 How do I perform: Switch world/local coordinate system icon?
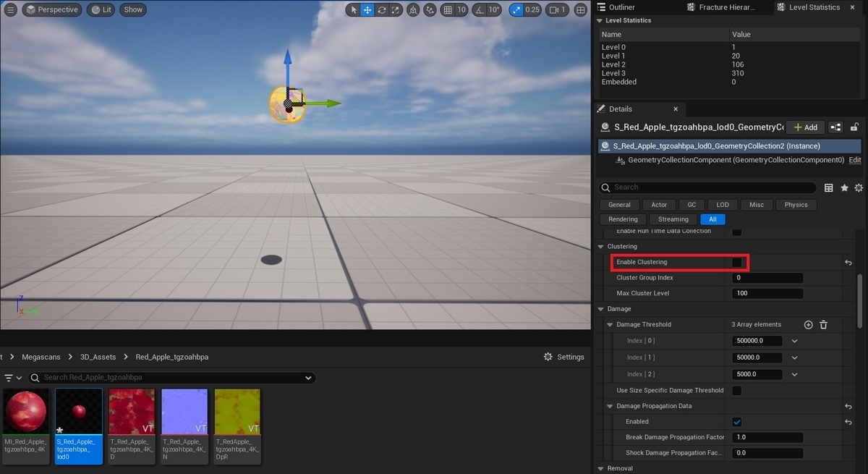point(412,9)
